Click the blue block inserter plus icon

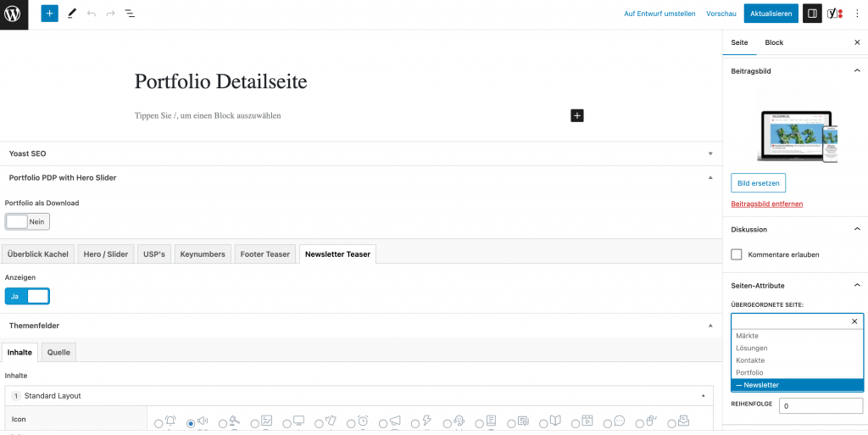49,14
